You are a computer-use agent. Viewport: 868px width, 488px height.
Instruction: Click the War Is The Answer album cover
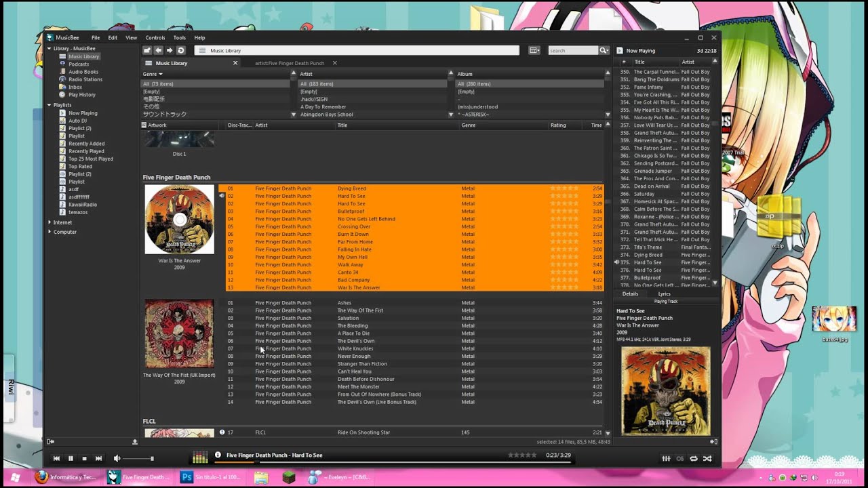click(x=180, y=220)
